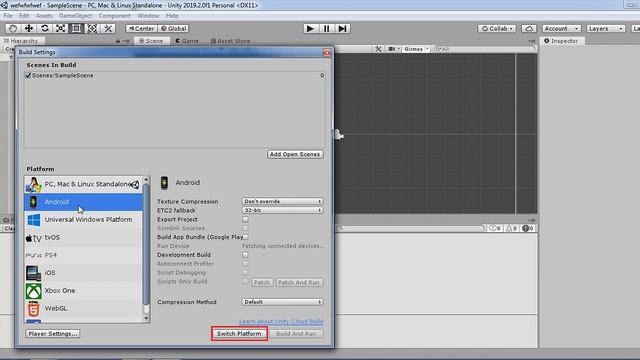Toggle Center pivot mode button
The width and height of the screenshot is (640, 360).
141,29
